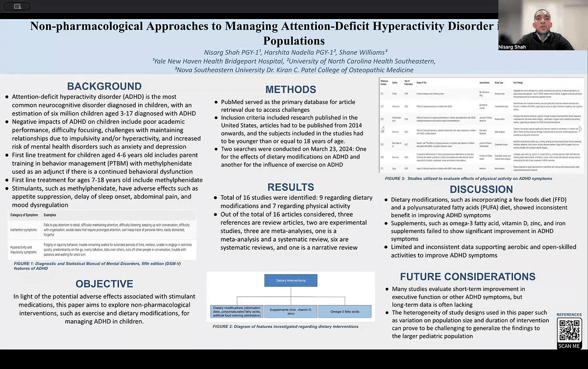Click the Supplements (iron, vitamin D, zinc) box

[x=291, y=311]
